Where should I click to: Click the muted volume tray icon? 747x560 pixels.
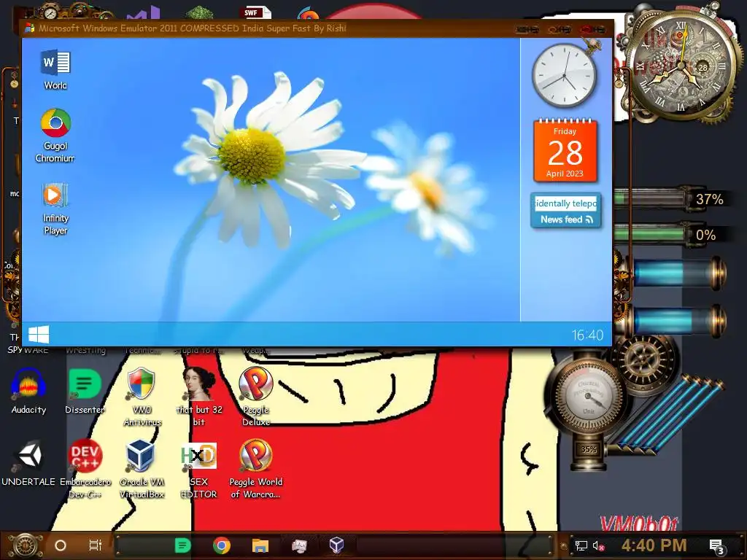[x=598, y=545]
